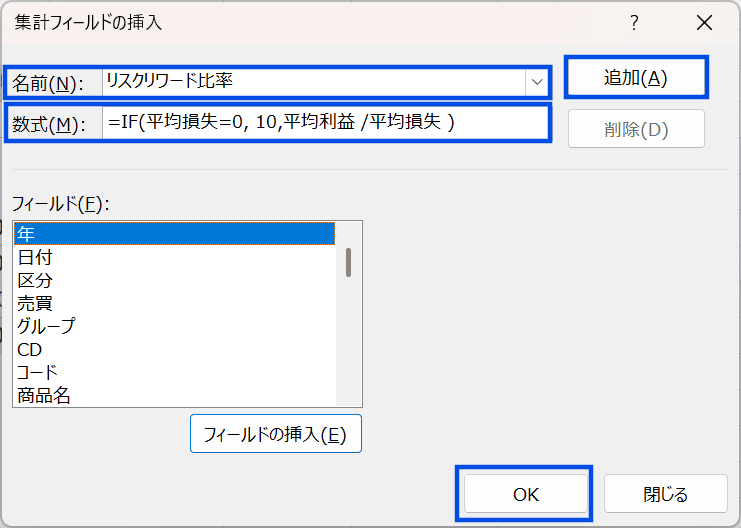Click inside the 数式 formula field

click(x=325, y=123)
